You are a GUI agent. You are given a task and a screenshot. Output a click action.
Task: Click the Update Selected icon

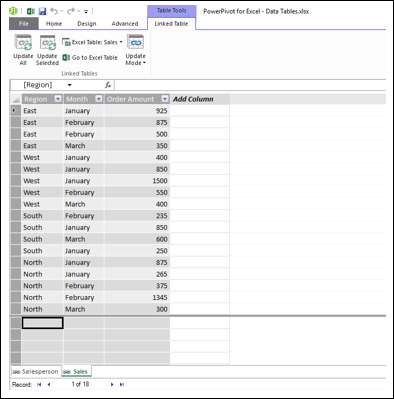point(48,43)
